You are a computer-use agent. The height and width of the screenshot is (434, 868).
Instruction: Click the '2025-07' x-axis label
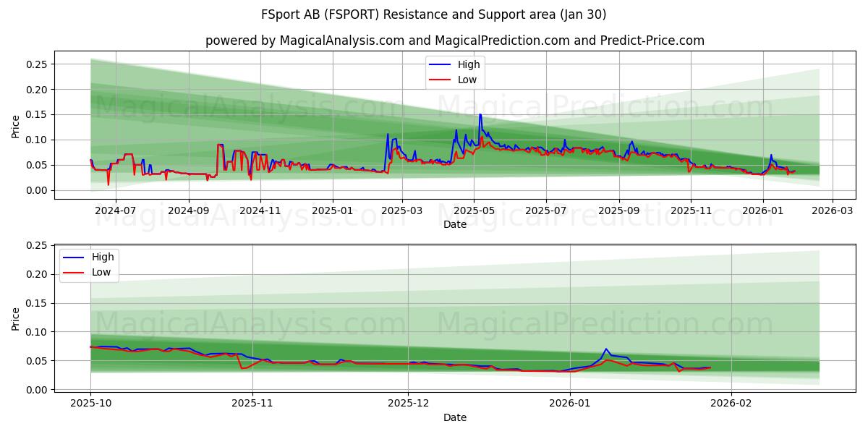tap(546, 210)
